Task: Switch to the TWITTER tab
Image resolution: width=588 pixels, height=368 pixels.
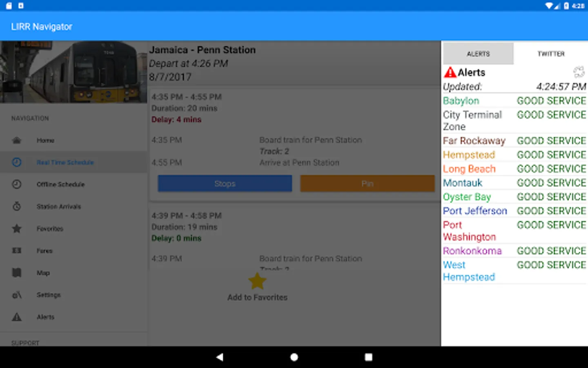Action: (x=551, y=54)
